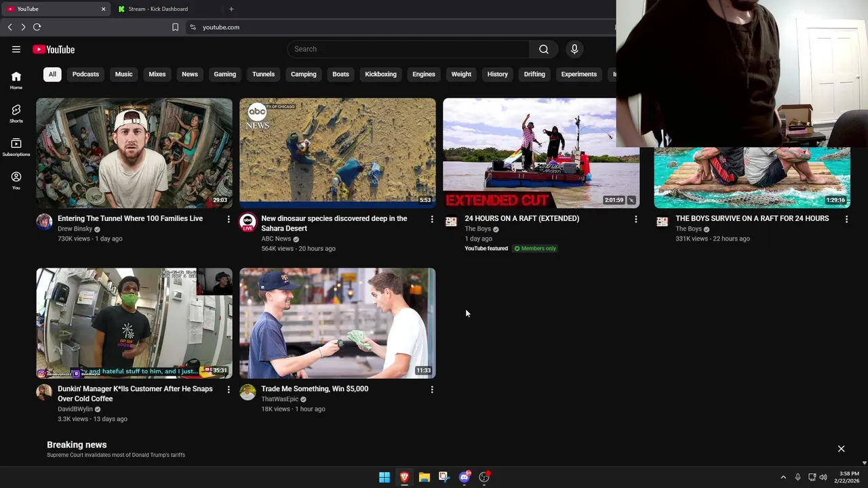Open options for 24 HOURS ON A RAFT (EXTENDED)
This screenshot has width=868, height=488.
tap(635, 219)
